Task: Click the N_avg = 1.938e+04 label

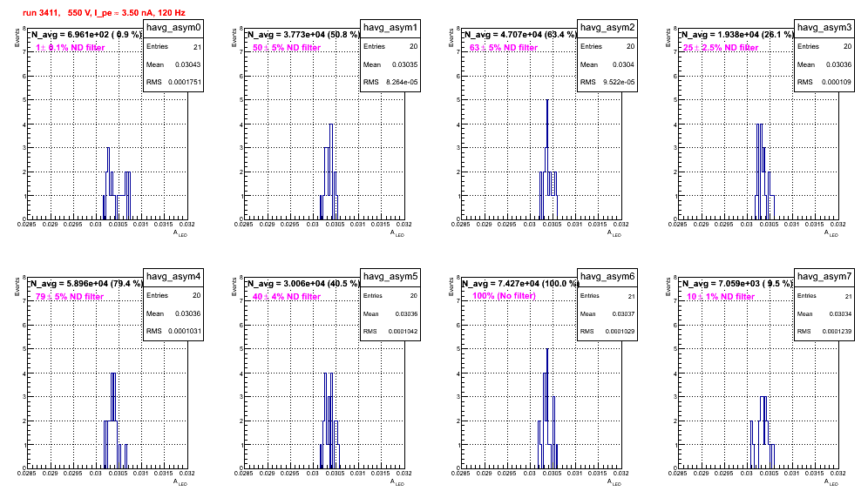Action: pyautogui.click(x=737, y=34)
